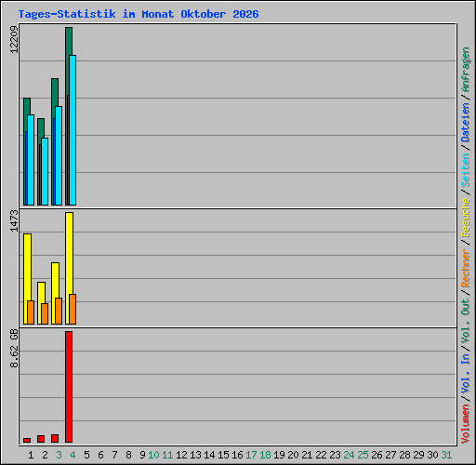Image resolution: width=476 pixels, height=465 pixels.
Task: Click day label '15' on x-axis
Action: (223, 455)
